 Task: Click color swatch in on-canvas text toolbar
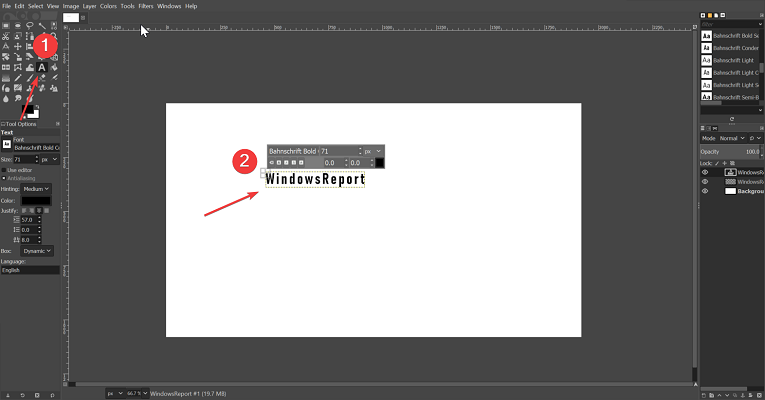[380, 163]
